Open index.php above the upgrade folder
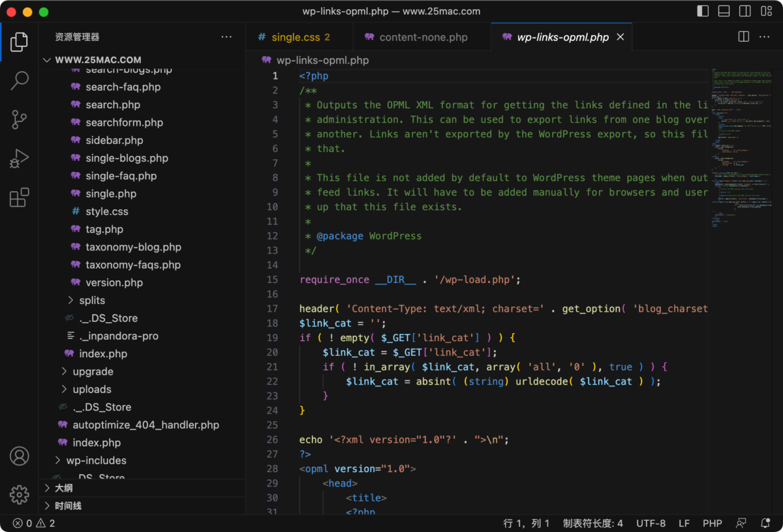Viewport: 783px width, 532px height. tap(103, 354)
